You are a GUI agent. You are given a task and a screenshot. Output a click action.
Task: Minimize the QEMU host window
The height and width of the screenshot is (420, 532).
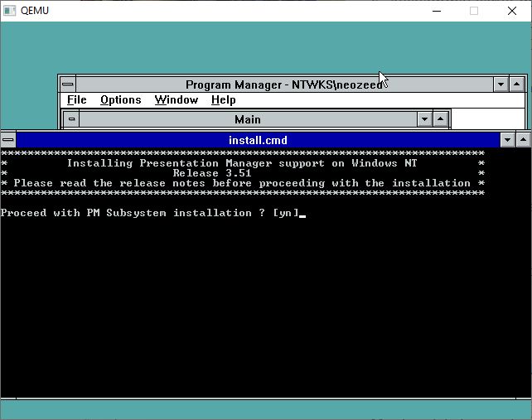pos(437,11)
